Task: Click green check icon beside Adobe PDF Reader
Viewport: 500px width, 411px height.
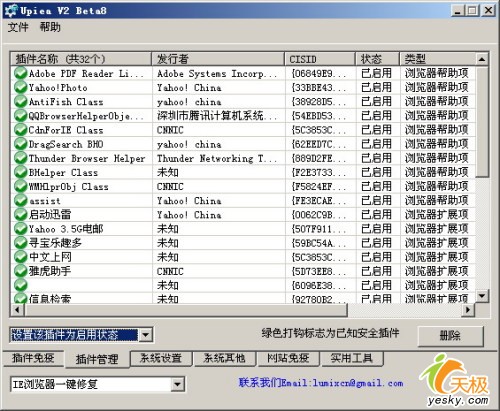Action: [x=21, y=73]
